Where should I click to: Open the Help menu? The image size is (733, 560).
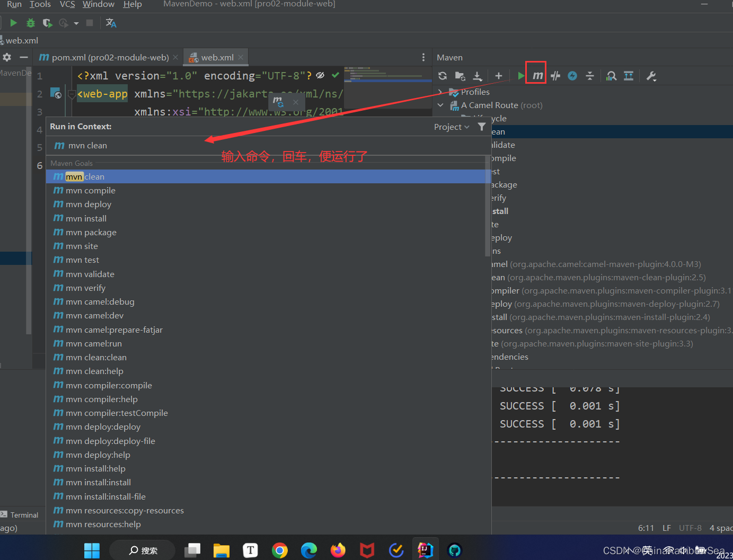point(133,4)
